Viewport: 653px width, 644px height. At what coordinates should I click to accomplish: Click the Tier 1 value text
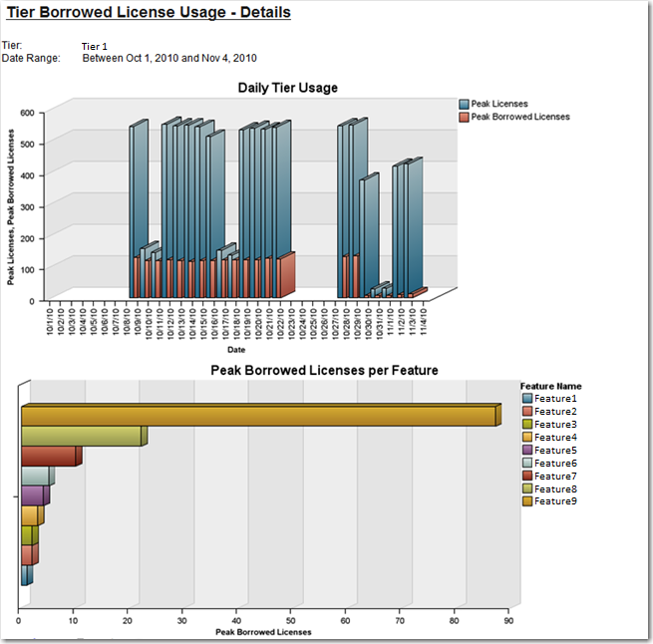[x=94, y=46]
